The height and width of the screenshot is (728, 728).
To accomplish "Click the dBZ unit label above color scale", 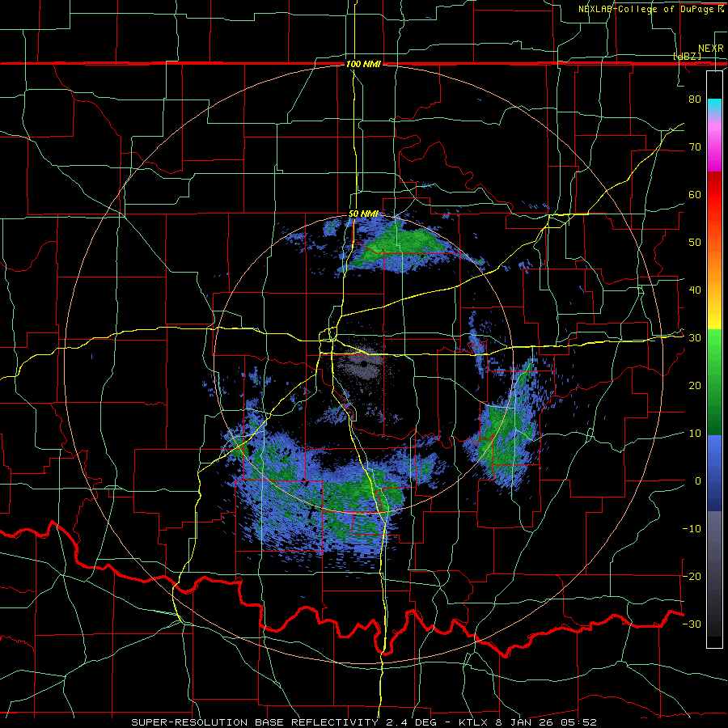I will [687, 56].
